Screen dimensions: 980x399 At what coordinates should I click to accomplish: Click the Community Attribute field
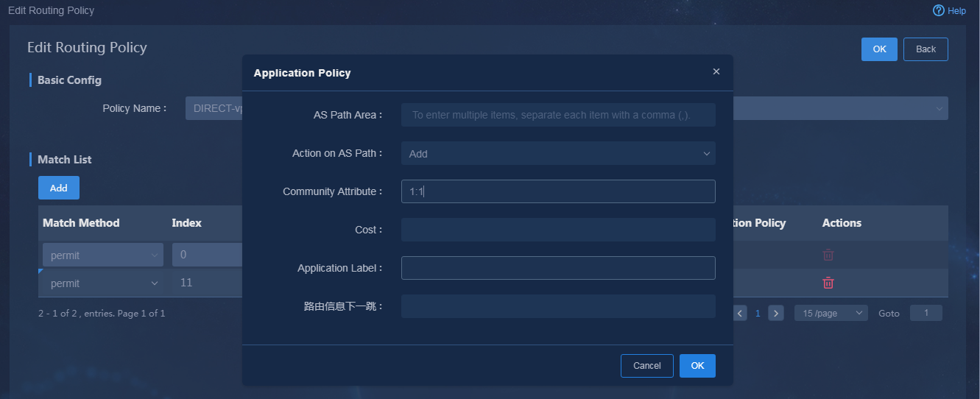[558, 191]
